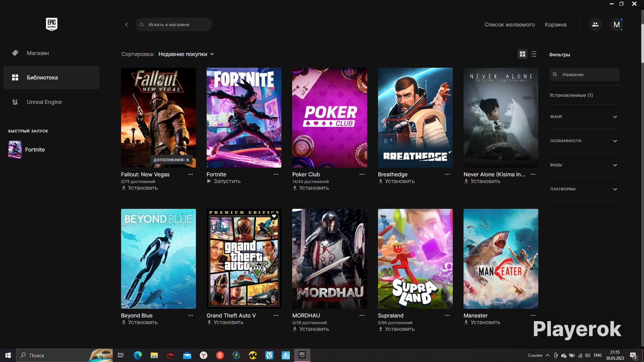Filter by Установленные (1)
The height and width of the screenshot is (362, 644).
click(571, 95)
